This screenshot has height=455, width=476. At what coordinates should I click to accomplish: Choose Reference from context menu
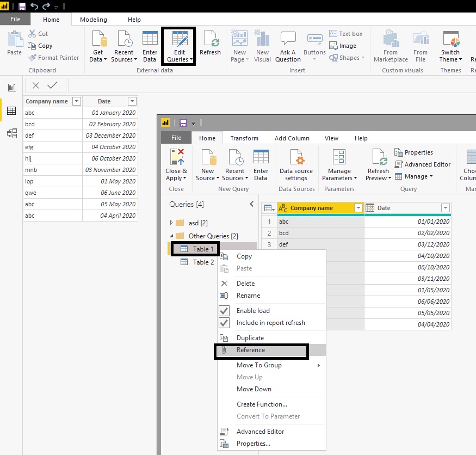(x=271, y=350)
